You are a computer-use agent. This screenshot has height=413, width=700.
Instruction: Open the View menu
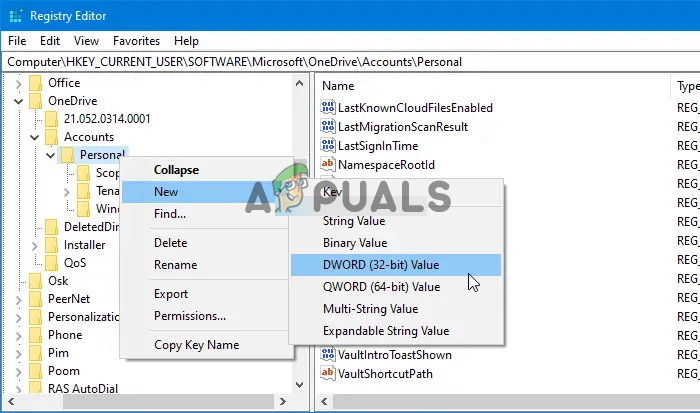86,41
